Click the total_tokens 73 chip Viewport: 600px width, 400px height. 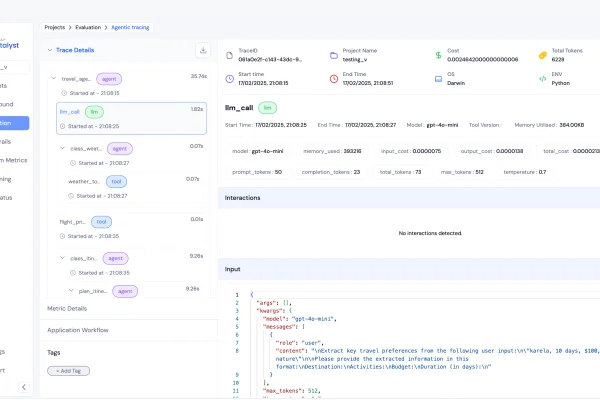click(400, 172)
